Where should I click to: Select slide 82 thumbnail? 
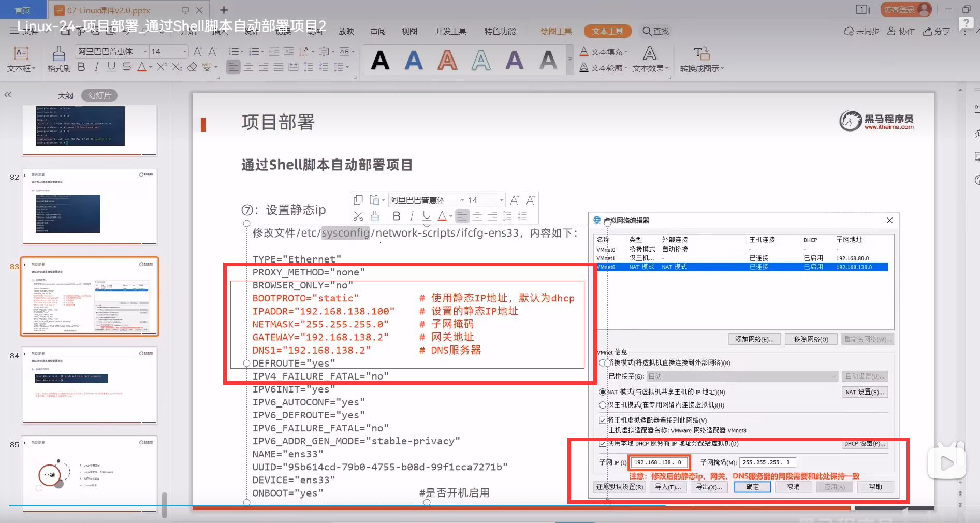pos(89,207)
